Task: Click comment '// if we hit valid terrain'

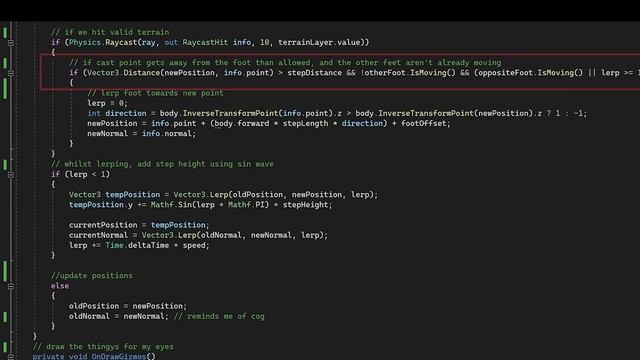Action: click(x=110, y=32)
